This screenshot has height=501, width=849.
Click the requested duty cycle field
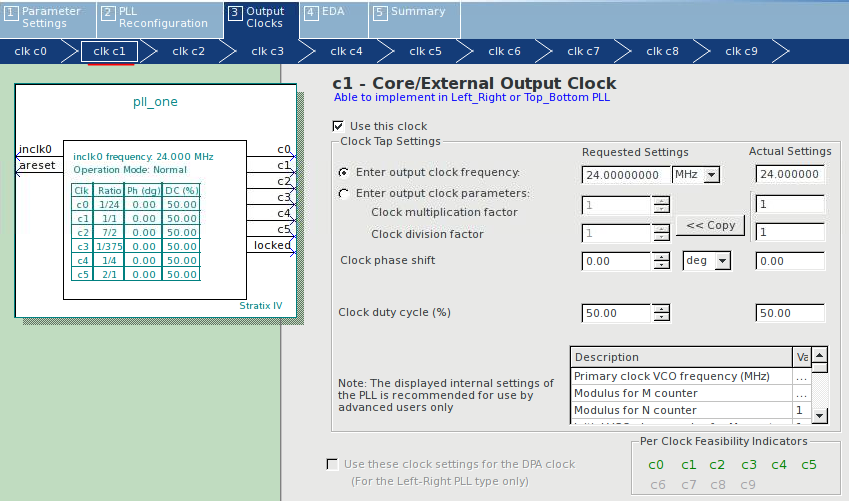coord(616,313)
